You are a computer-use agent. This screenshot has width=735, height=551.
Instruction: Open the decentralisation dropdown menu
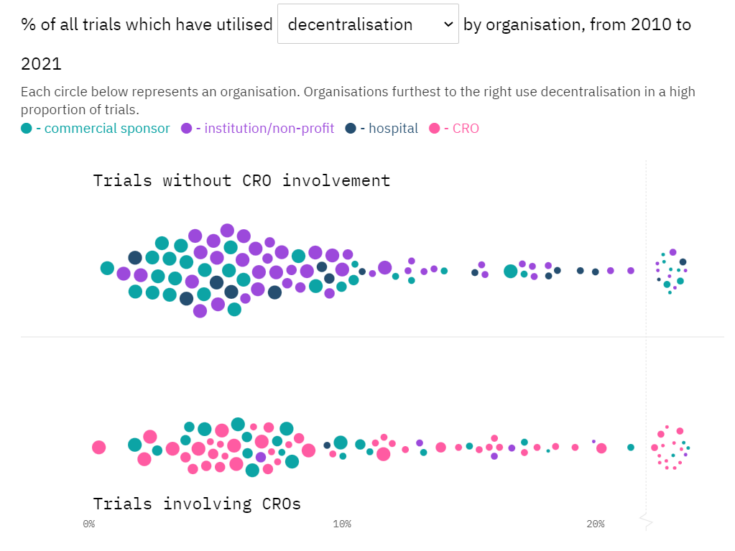(368, 24)
